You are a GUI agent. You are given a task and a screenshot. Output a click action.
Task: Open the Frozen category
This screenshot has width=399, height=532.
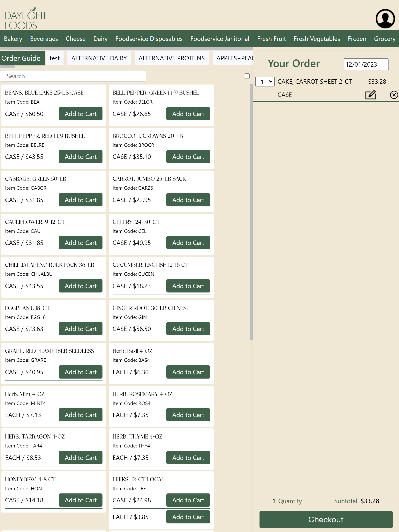point(357,39)
